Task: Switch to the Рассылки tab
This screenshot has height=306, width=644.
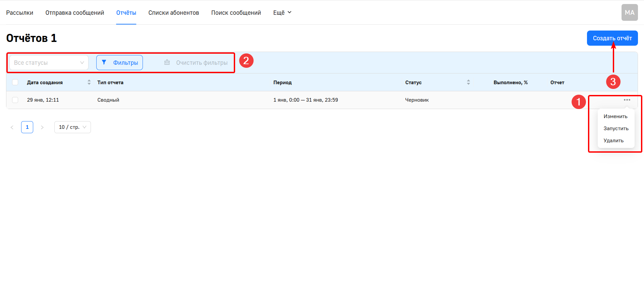Action: coord(20,13)
